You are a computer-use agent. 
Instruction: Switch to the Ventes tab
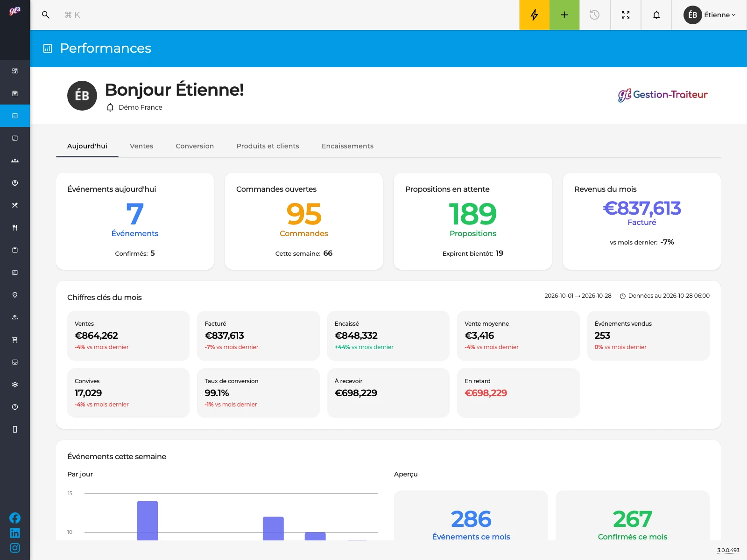[x=141, y=146]
